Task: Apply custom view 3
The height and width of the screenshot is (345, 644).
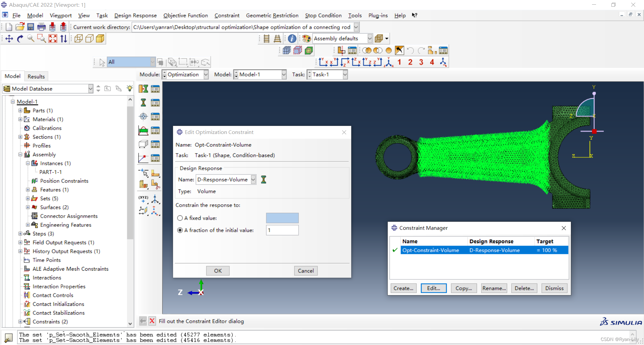Action: (x=421, y=62)
